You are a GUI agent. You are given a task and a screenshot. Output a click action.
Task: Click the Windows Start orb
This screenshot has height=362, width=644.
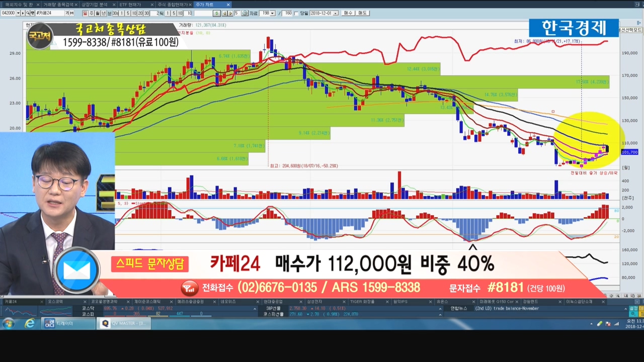pos(9,323)
